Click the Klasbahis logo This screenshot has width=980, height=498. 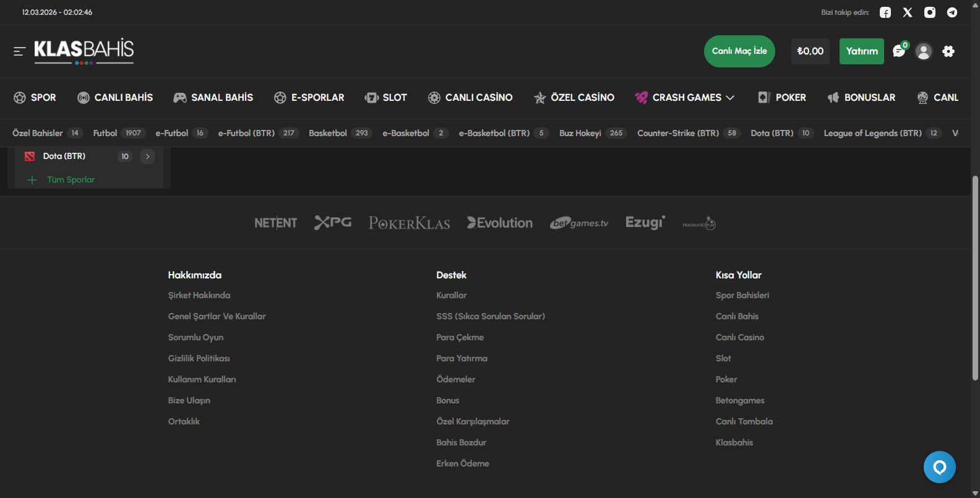84,51
